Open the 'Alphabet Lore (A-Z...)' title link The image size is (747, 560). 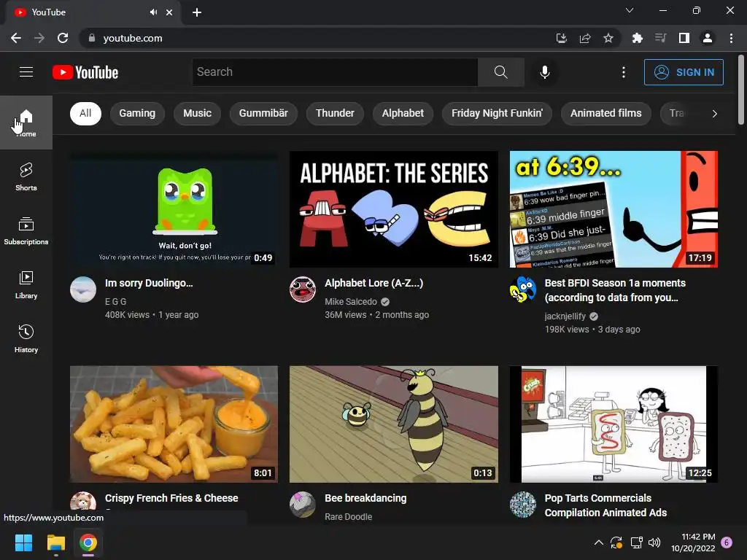coord(374,284)
